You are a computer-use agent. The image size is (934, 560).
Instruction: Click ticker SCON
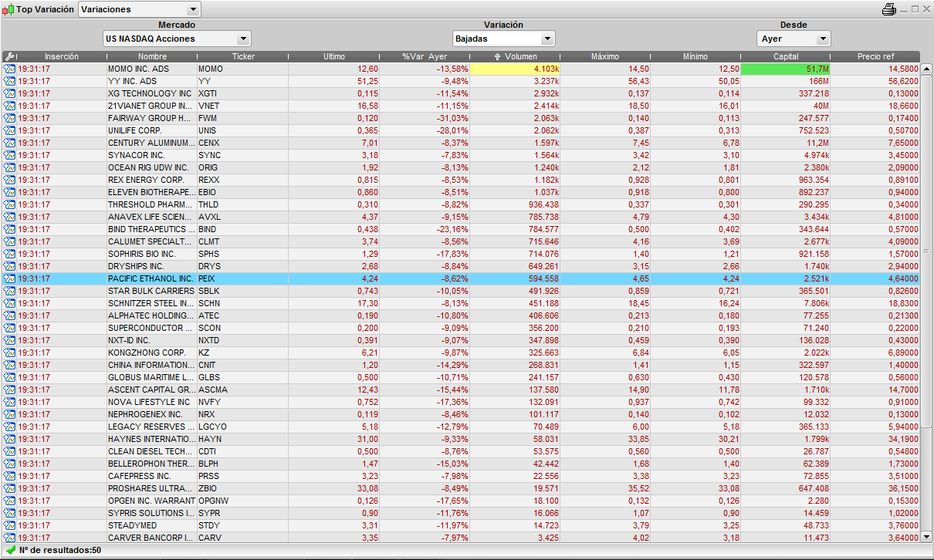[209, 328]
